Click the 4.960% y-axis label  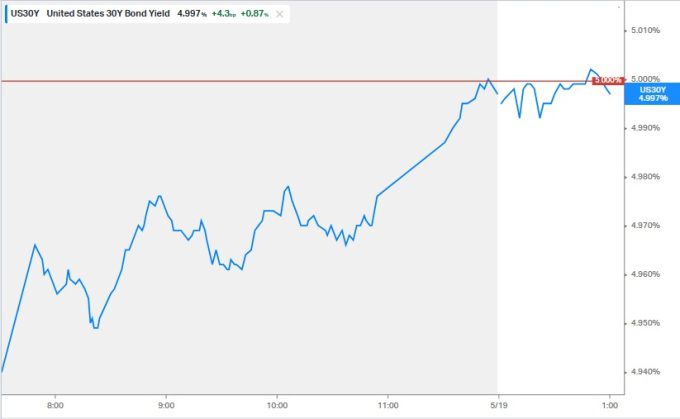pyautogui.click(x=651, y=274)
